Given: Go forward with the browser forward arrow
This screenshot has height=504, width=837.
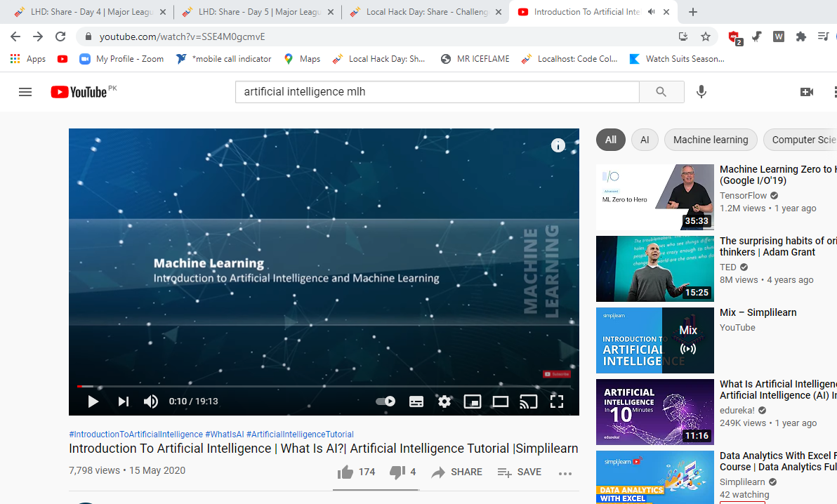Looking at the screenshot, I should pos(38,37).
